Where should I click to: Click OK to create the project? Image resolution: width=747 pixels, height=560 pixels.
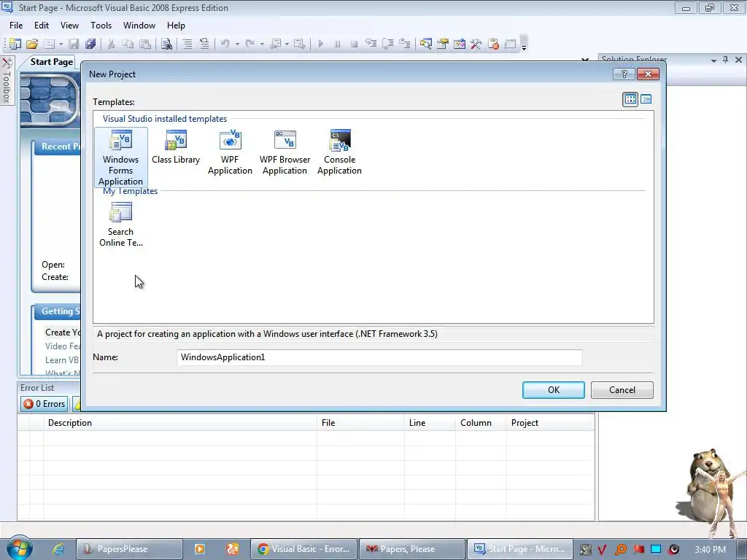(554, 389)
